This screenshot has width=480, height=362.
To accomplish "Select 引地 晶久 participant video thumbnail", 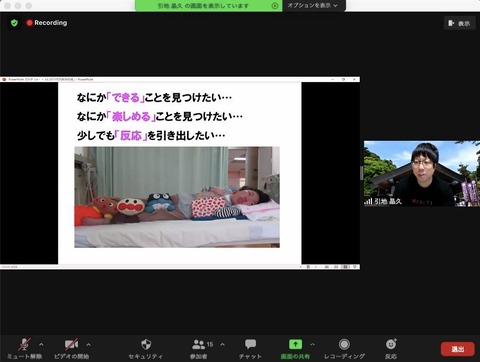I will click(x=422, y=173).
